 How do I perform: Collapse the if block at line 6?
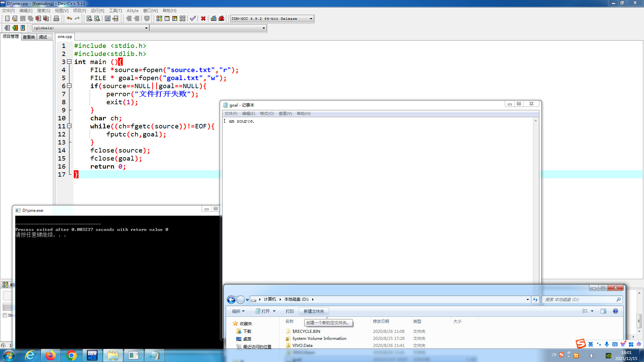coord(69,86)
